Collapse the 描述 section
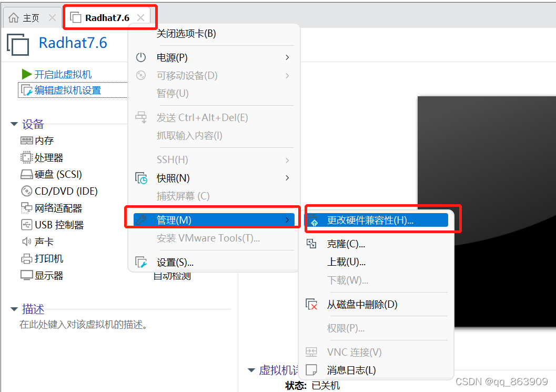 14,309
